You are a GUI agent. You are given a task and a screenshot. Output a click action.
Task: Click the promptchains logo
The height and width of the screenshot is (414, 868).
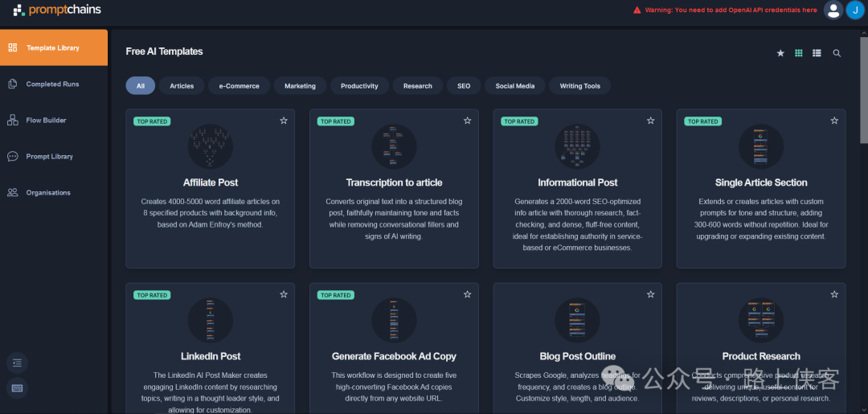point(57,10)
